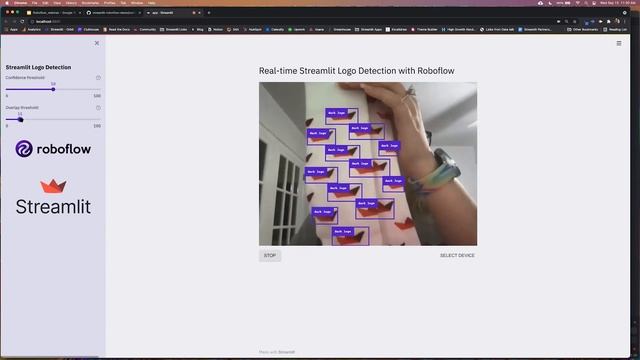Open a new browser tab with plus
The image size is (640, 360).
point(209,13)
